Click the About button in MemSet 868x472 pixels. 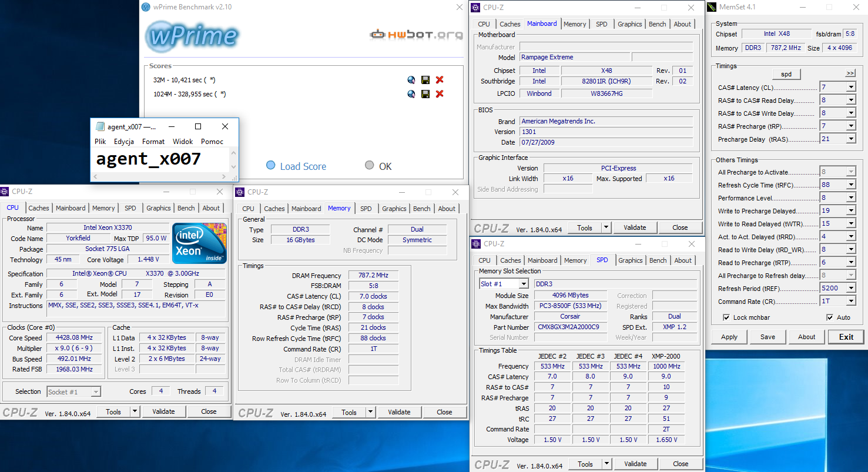(806, 337)
